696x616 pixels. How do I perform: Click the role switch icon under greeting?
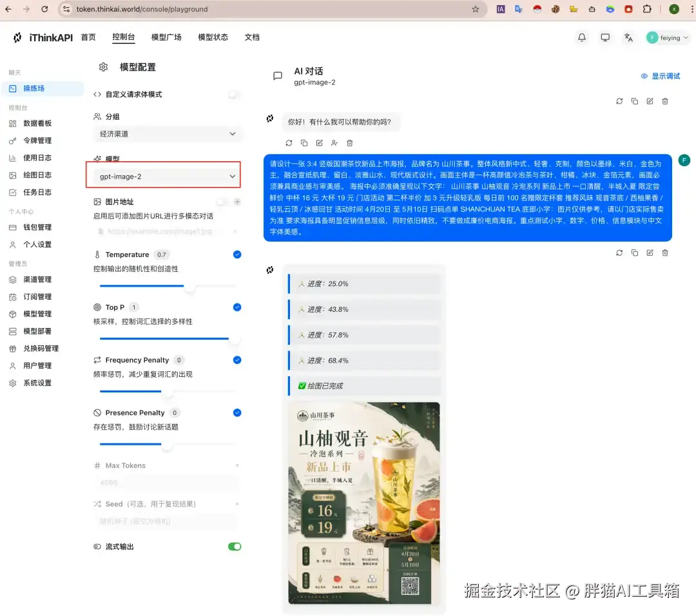pyautogui.click(x=334, y=143)
